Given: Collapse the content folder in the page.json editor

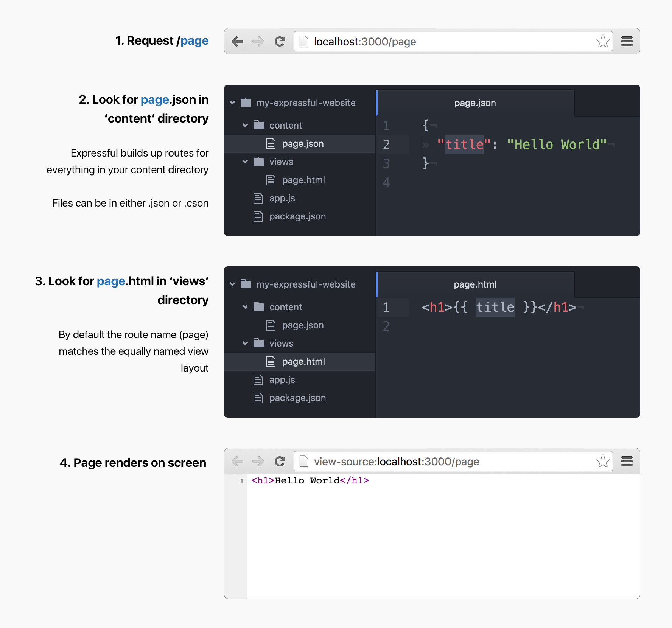Looking at the screenshot, I should tap(245, 125).
